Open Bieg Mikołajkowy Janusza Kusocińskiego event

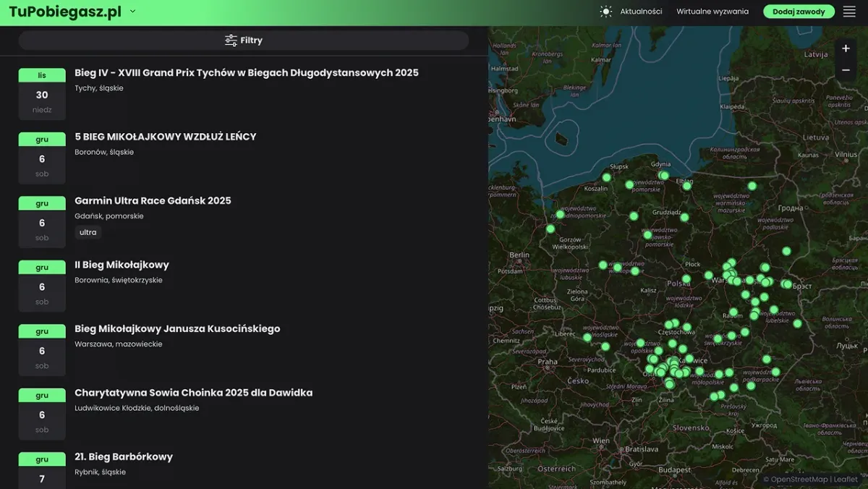(x=177, y=328)
